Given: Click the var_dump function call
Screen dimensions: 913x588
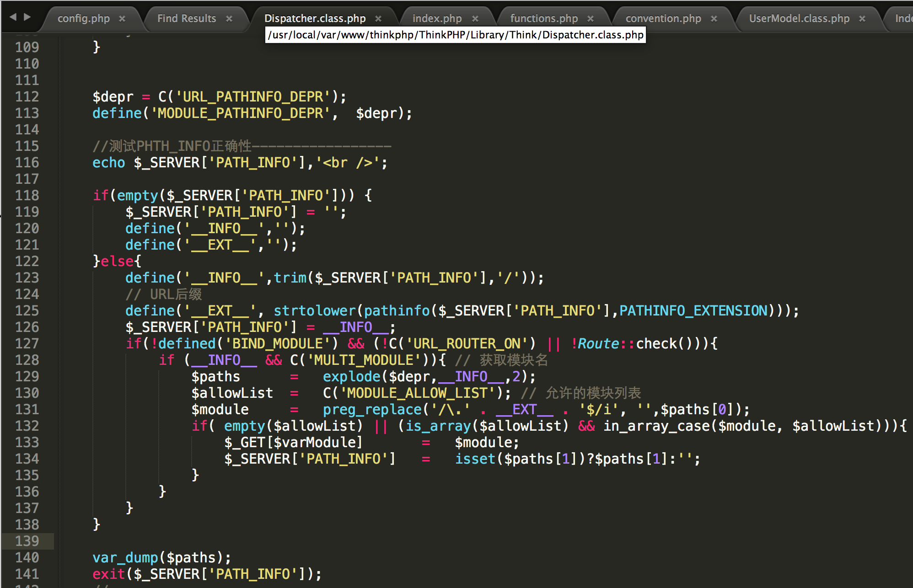Looking at the screenshot, I should [x=125, y=557].
